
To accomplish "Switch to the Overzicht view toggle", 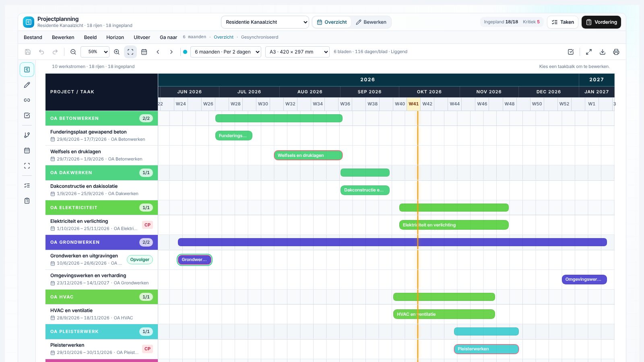I will (x=332, y=22).
